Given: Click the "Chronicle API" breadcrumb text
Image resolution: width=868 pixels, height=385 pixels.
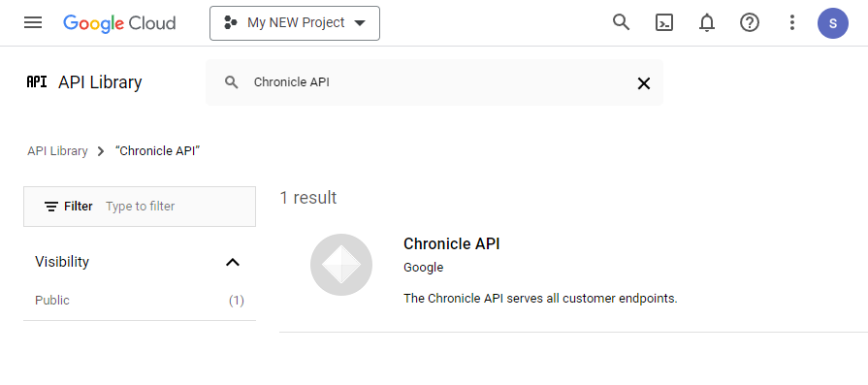Looking at the screenshot, I should pyautogui.click(x=158, y=151).
